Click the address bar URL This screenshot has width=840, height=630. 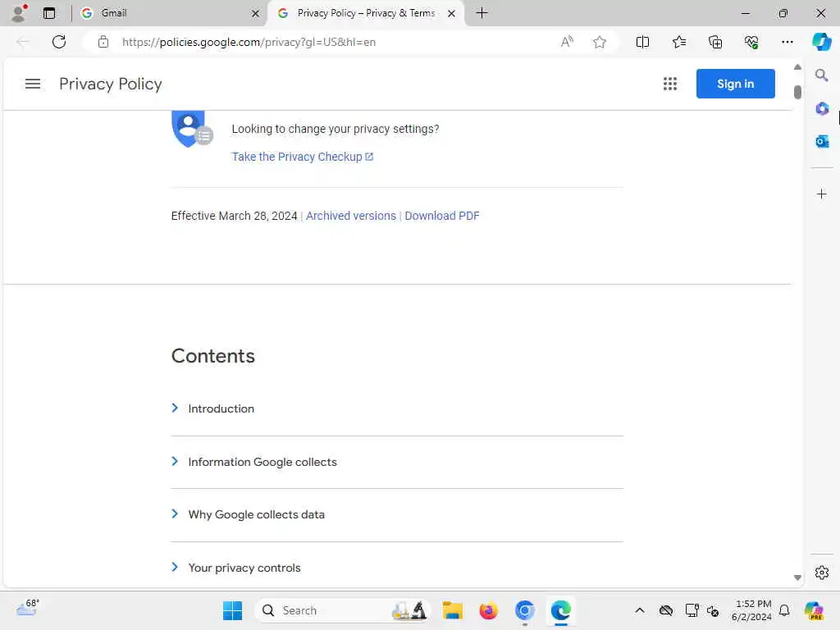point(249,42)
